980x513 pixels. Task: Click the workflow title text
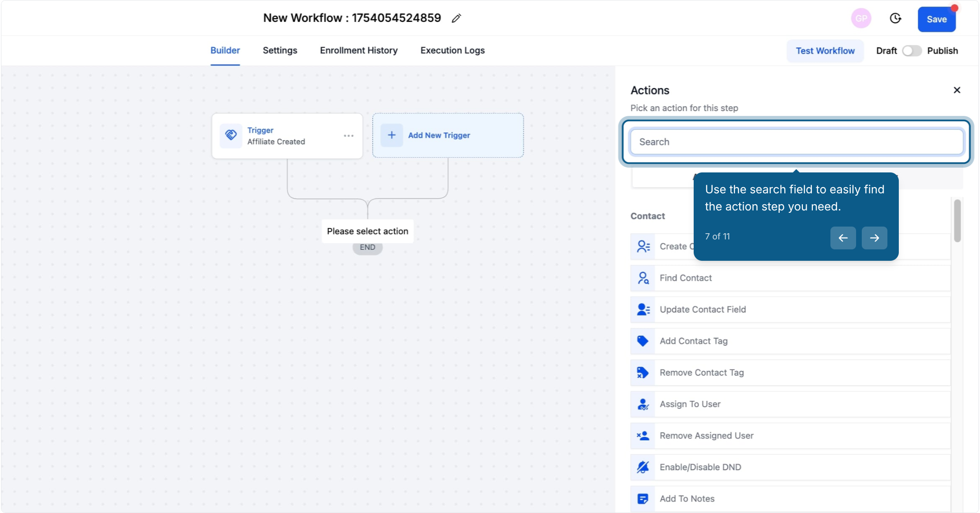[352, 18]
